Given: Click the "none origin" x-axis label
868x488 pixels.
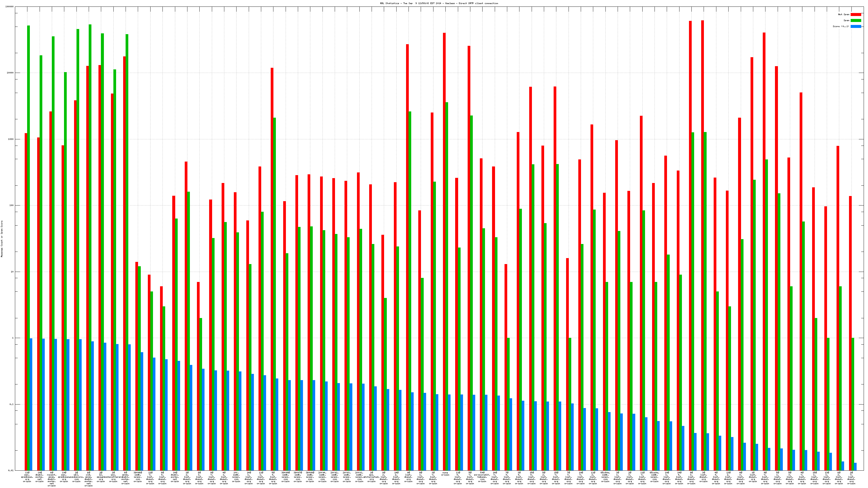Looking at the screenshot, I should (x=445, y=474).
